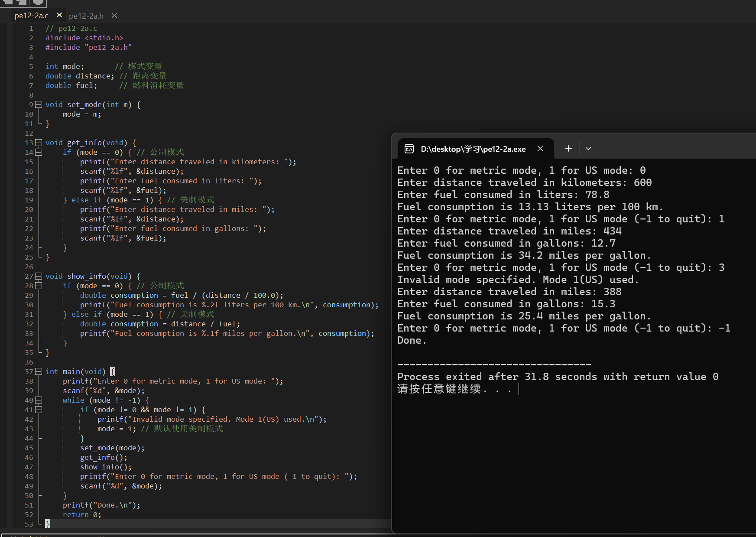Click the 'Enter distance traveled in miles' printf line
The image size is (756, 537).
[x=178, y=209]
